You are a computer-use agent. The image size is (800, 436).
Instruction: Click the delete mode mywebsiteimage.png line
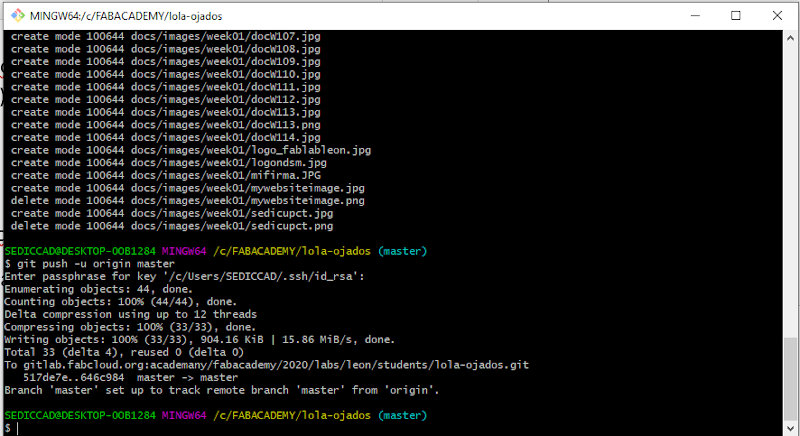click(188, 201)
